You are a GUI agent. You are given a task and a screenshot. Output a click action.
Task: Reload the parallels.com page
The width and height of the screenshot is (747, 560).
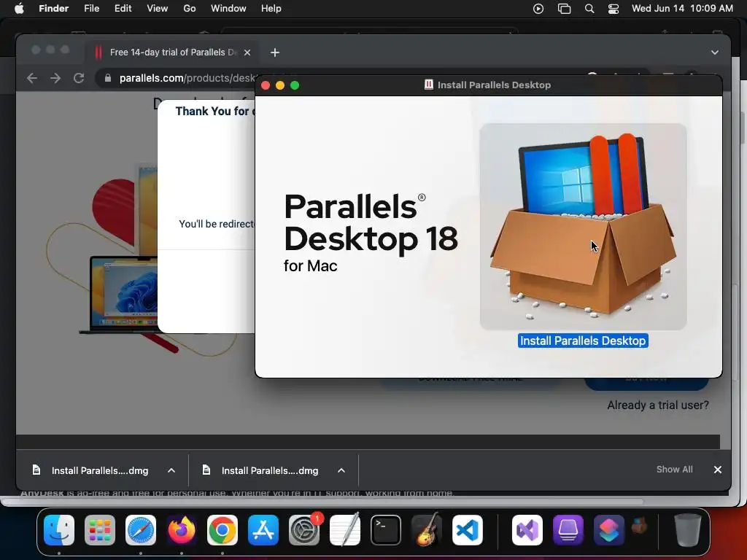(79, 78)
